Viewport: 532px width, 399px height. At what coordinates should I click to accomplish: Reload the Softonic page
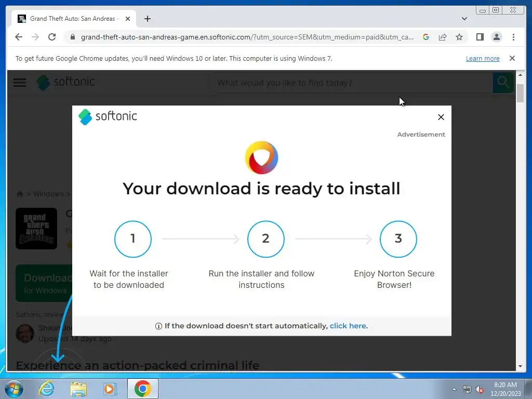coord(52,37)
